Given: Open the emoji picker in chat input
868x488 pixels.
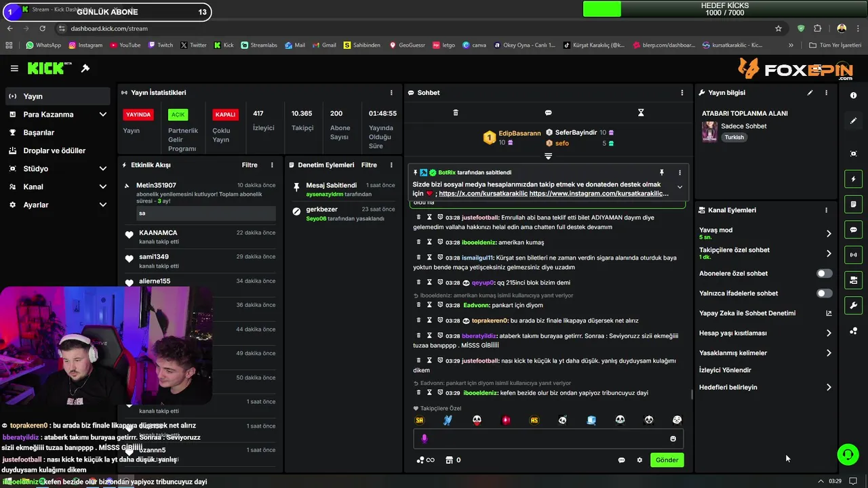Looking at the screenshot, I should click(673, 439).
